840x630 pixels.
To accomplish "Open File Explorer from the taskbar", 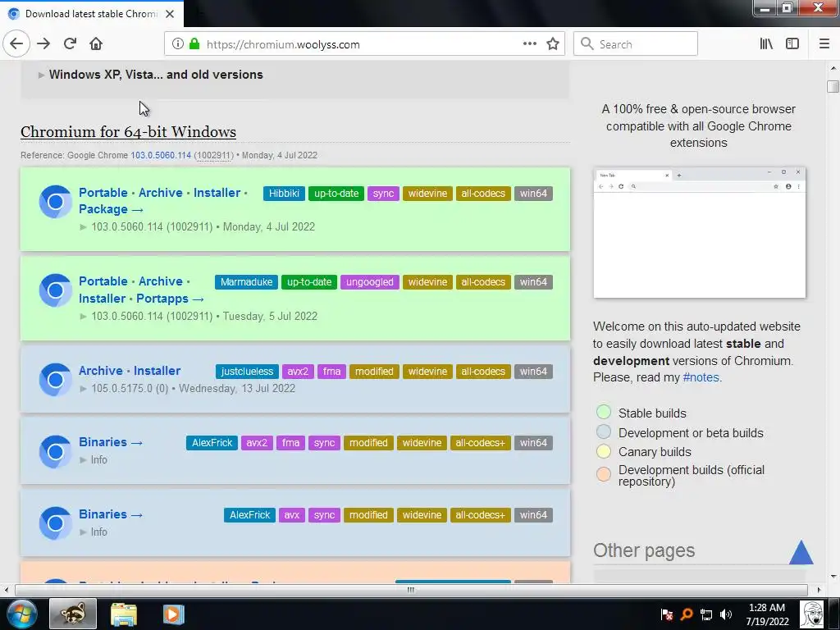I will [x=124, y=614].
